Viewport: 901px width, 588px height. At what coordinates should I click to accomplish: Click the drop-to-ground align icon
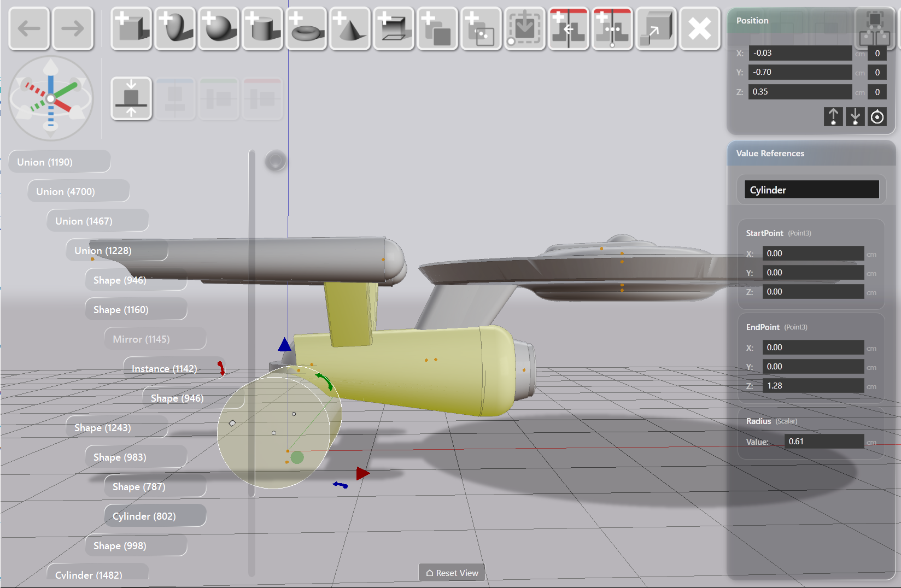tap(131, 98)
